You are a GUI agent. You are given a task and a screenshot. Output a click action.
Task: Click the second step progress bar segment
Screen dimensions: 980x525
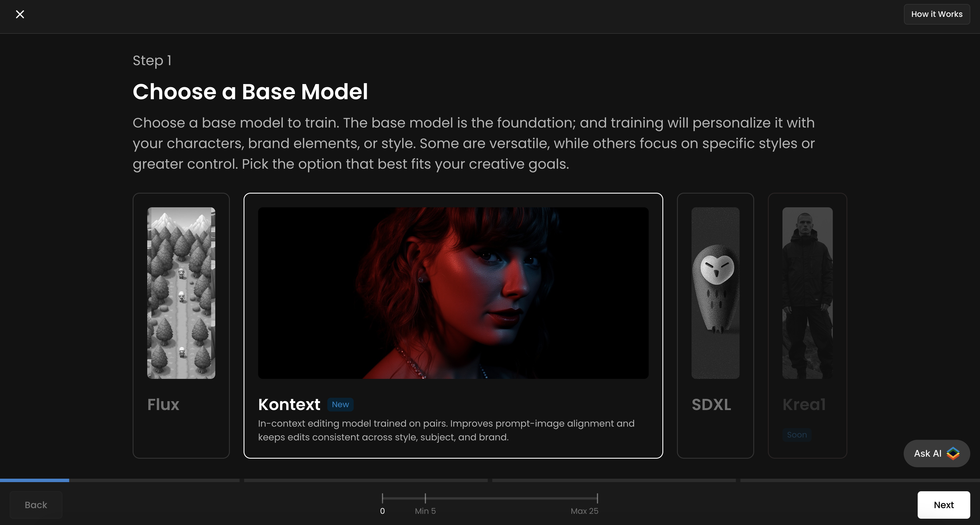(x=365, y=480)
